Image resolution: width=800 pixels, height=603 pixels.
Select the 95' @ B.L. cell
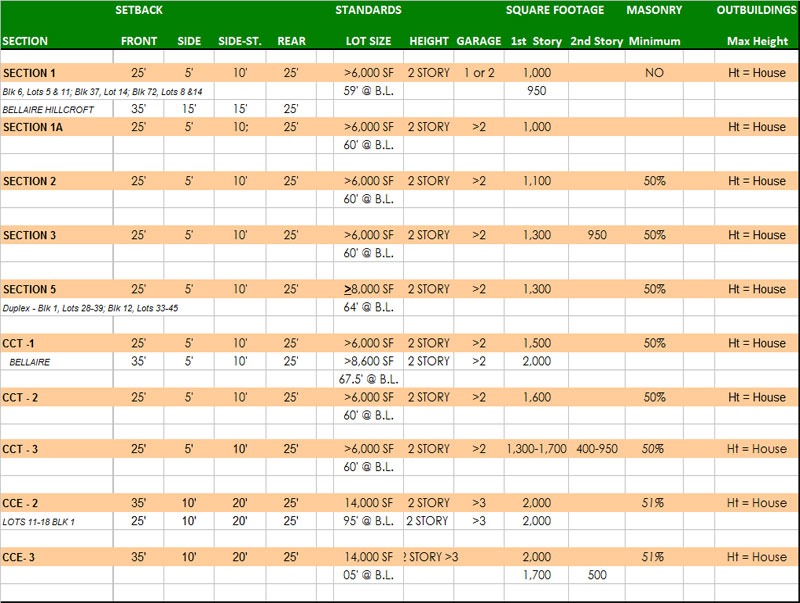click(x=368, y=521)
